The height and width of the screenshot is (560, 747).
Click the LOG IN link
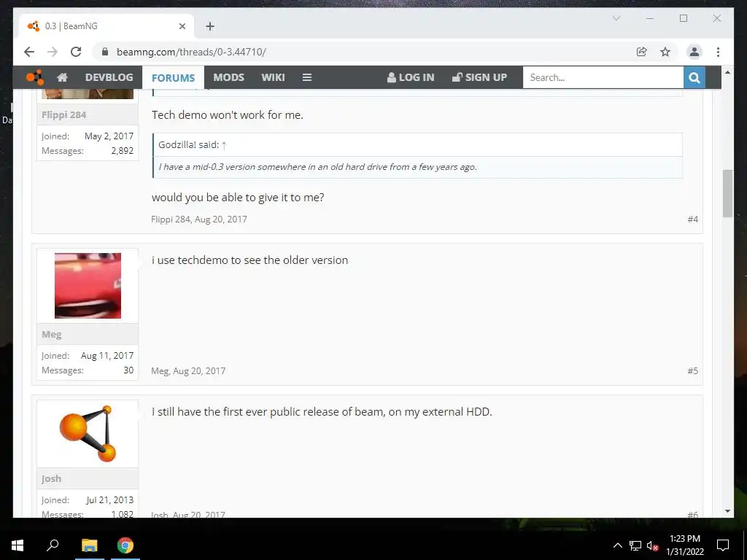coord(411,77)
